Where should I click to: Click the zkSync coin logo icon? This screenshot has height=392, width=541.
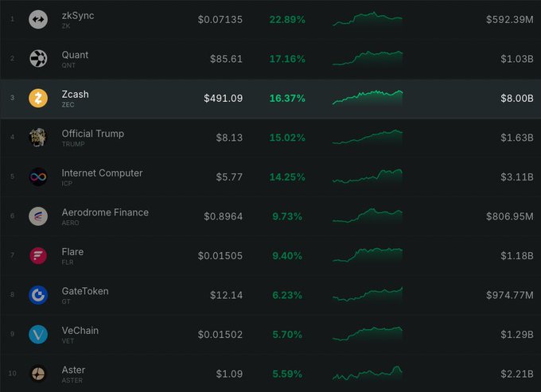[x=38, y=20]
